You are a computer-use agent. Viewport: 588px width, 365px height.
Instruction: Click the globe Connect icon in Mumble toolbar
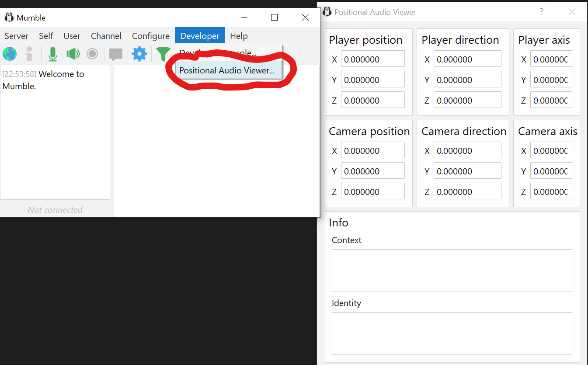coord(10,54)
